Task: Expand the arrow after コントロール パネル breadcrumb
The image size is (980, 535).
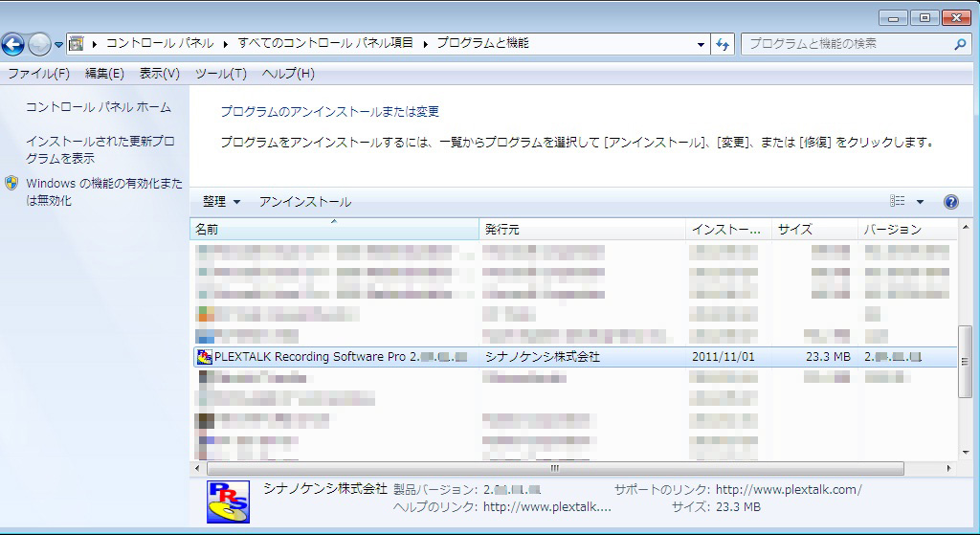Action: click(x=226, y=44)
